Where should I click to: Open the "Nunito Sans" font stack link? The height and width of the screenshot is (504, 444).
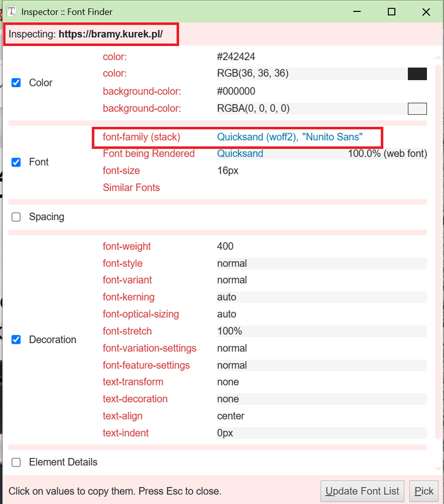[332, 137]
